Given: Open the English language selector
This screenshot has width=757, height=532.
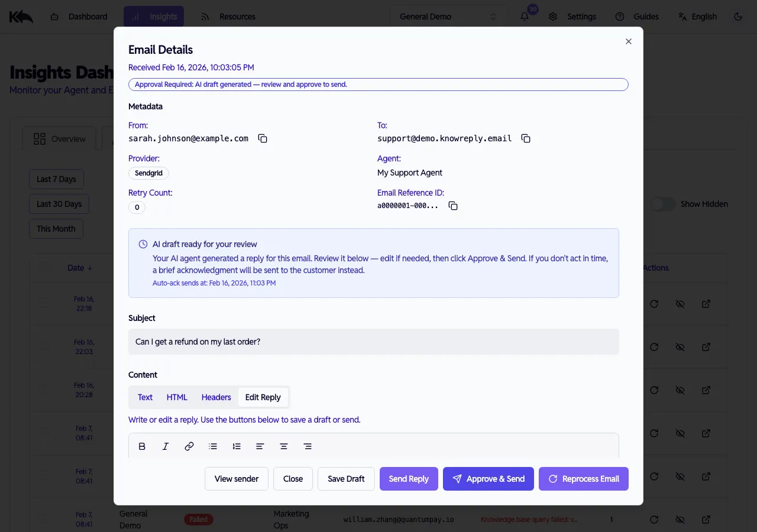Looking at the screenshot, I should coord(698,17).
